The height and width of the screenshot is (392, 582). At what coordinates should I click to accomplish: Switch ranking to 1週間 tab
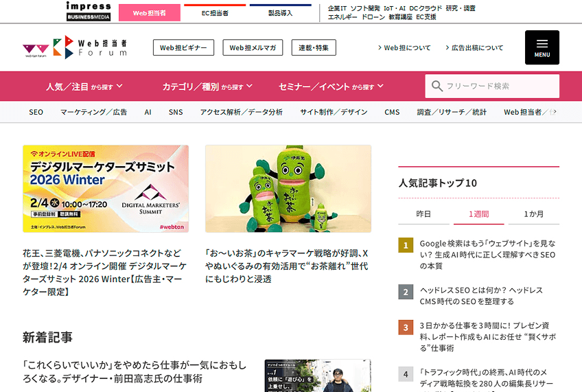pyautogui.click(x=479, y=214)
